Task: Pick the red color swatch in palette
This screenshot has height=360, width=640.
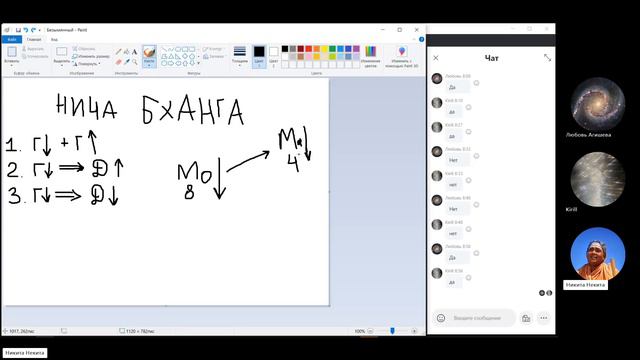Action: tap(309, 49)
